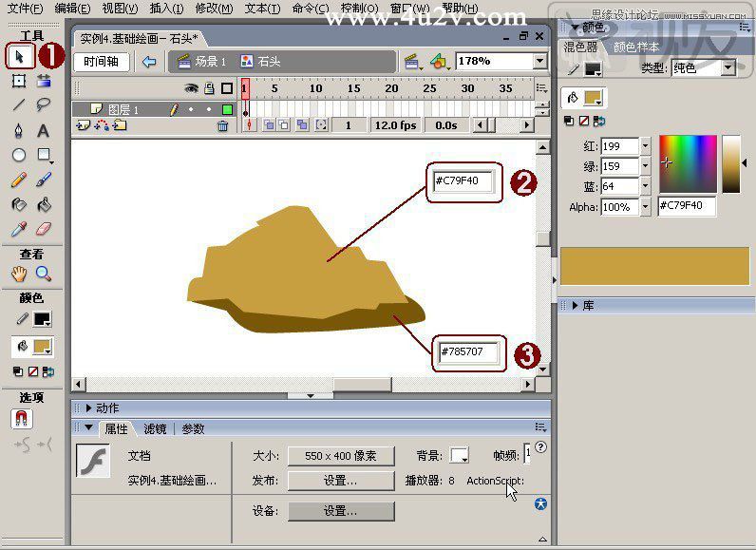Toggle visibility of all layers via the eye icon

[x=192, y=88]
